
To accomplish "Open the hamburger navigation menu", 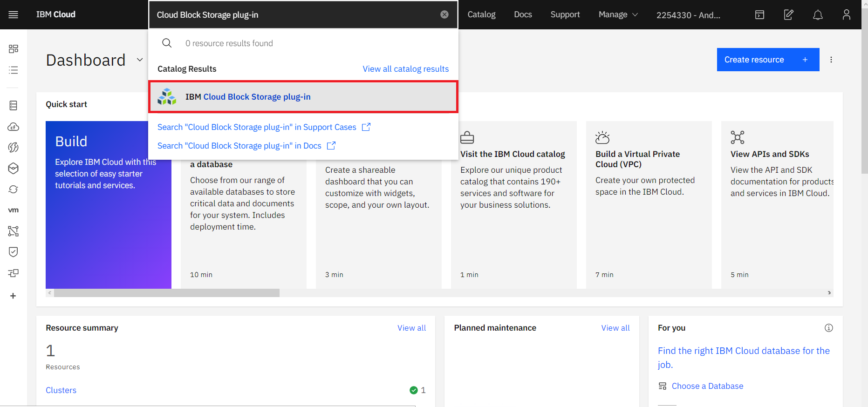I will click(x=13, y=14).
